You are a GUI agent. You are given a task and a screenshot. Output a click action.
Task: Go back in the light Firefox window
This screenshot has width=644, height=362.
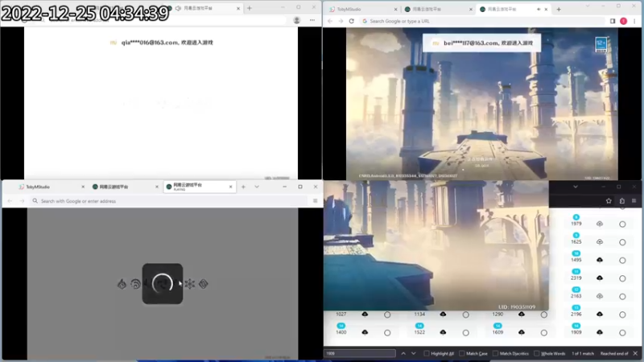(x=10, y=200)
